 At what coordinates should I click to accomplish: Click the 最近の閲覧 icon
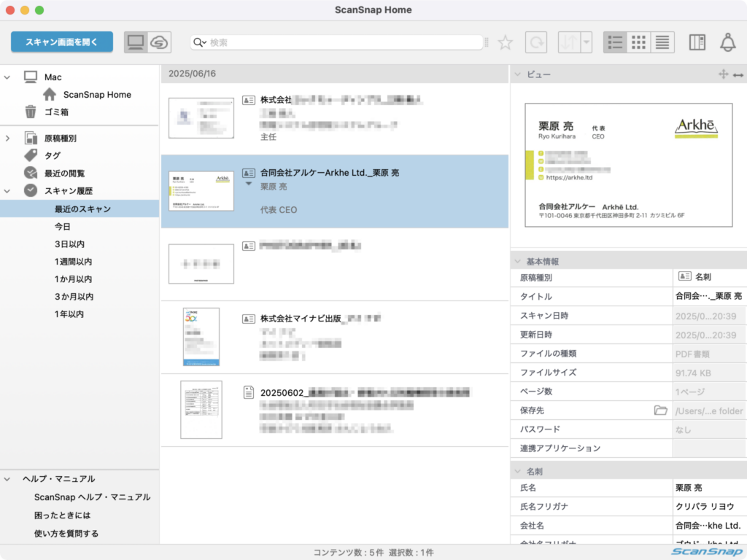[x=31, y=173]
